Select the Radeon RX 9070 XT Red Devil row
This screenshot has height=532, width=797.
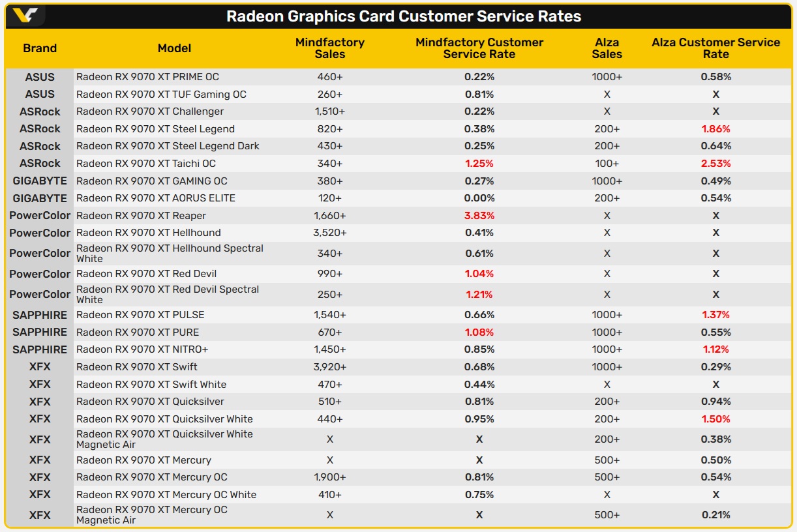click(x=398, y=274)
